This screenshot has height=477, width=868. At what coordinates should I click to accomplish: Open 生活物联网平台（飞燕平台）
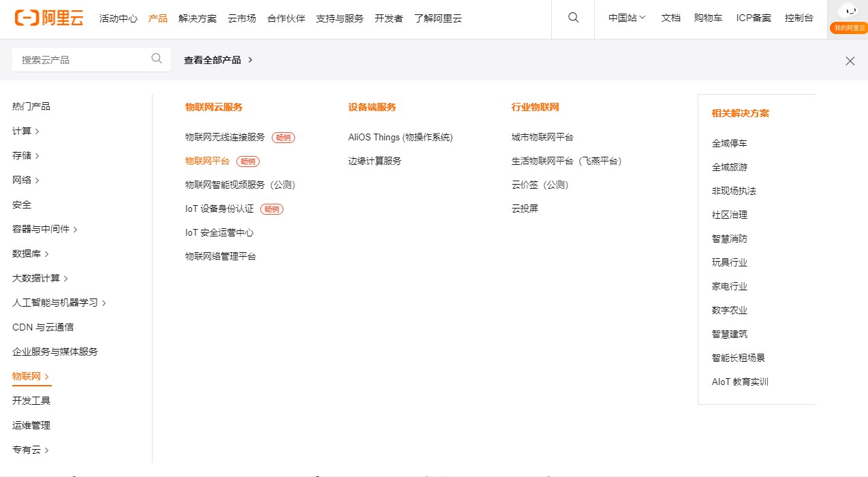tap(567, 161)
